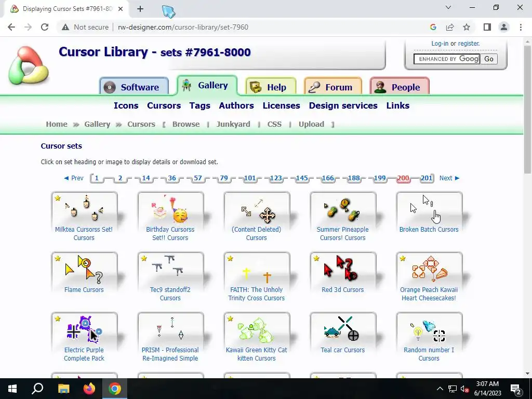Viewport: 532px width, 399px height.
Task: Select Authors in gallery menu
Action: click(x=236, y=105)
